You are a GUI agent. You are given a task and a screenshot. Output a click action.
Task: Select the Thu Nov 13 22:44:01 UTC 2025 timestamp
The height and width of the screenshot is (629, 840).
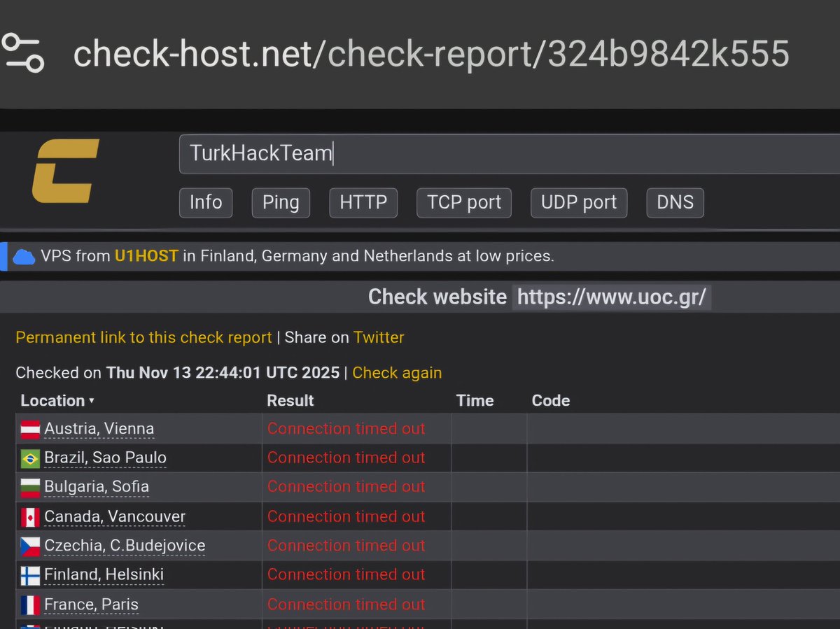[x=223, y=373]
